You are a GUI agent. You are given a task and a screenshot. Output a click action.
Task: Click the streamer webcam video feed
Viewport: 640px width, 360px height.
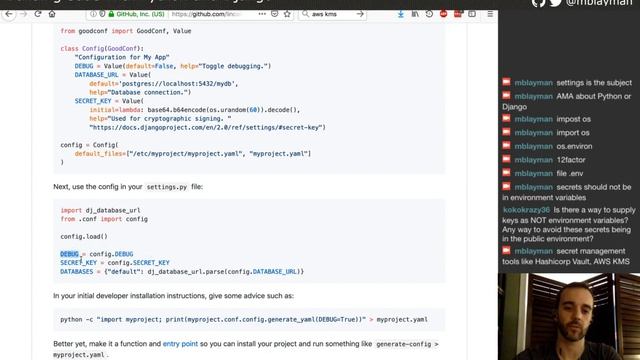pos(569,317)
